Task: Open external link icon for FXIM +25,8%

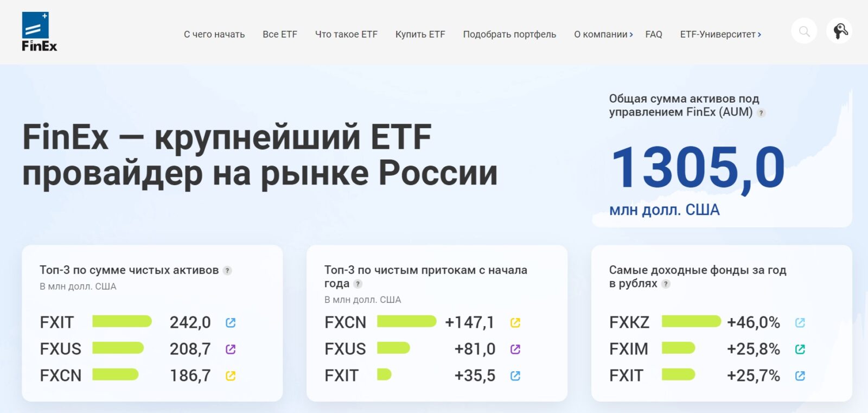Action: pos(800,349)
